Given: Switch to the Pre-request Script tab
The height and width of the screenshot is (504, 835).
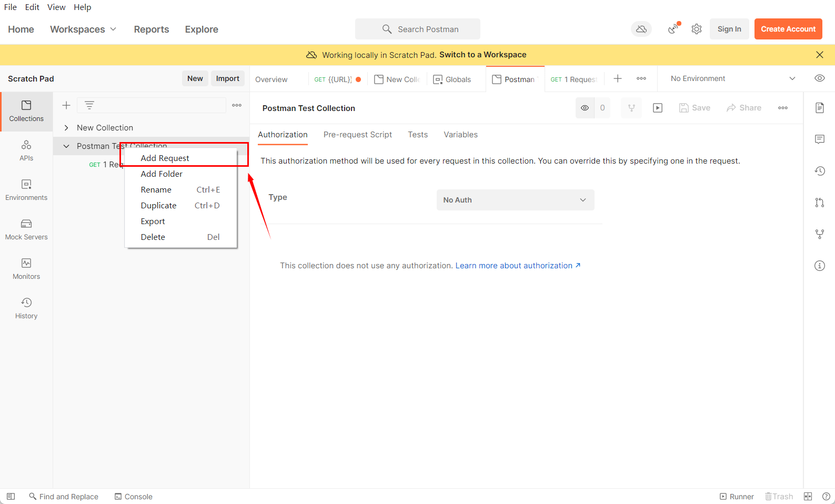Looking at the screenshot, I should tap(358, 135).
